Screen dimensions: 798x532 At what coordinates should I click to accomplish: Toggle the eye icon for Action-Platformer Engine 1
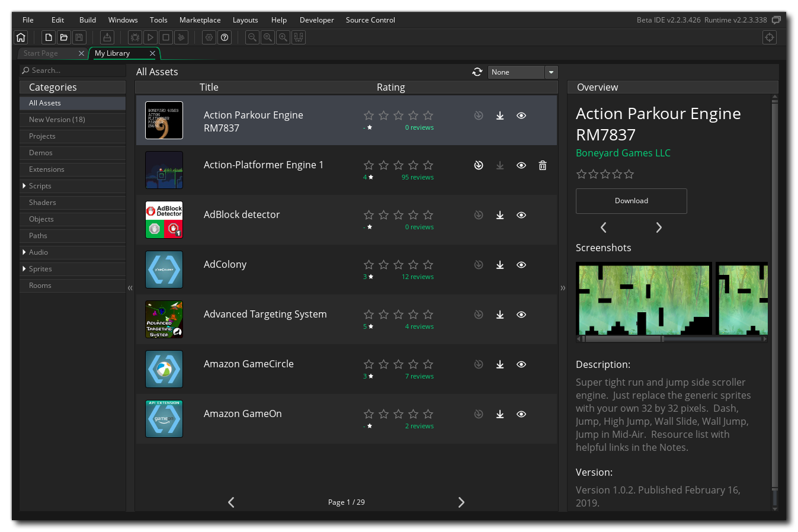click(x=521, y=165)
